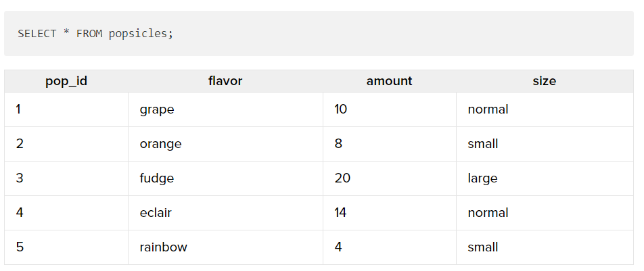Click the grape flavor cell
The image size is (644, 271).
pos(225,109)
